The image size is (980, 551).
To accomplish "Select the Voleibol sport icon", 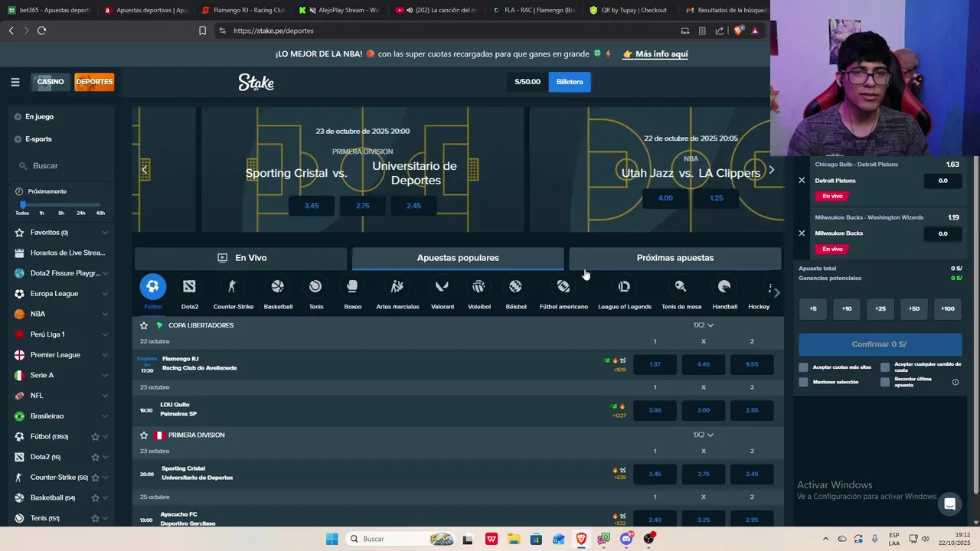I will [x=479, y=286].
